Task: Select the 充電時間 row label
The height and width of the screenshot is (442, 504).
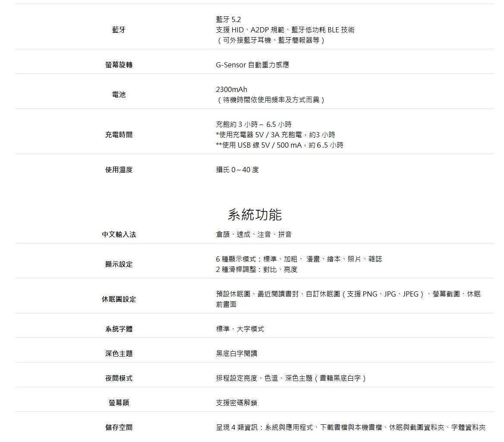Action: (x=119, y=135)
